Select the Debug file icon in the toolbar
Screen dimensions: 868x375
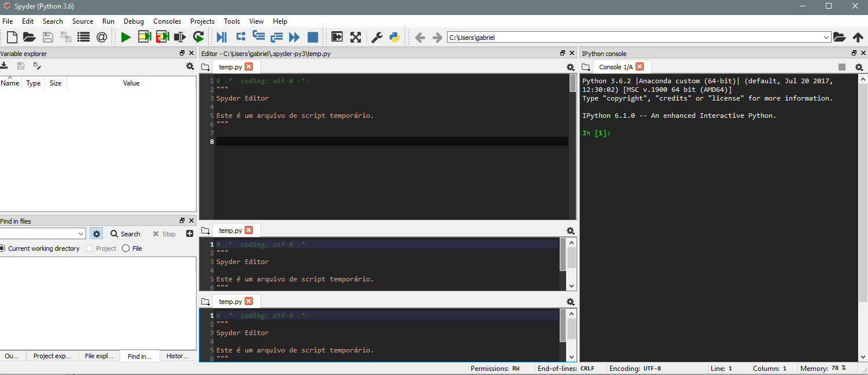(x=221, y=36)
